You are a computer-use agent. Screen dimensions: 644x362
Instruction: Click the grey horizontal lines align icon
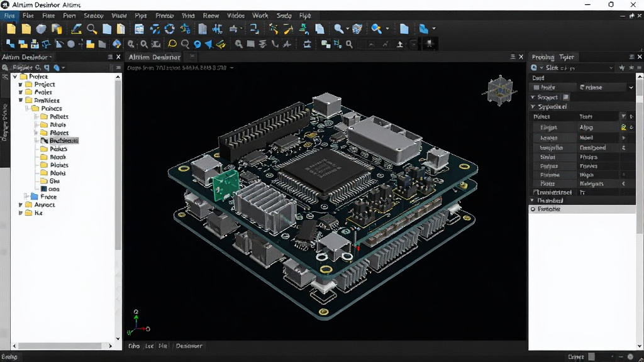(x=263, y=44)
